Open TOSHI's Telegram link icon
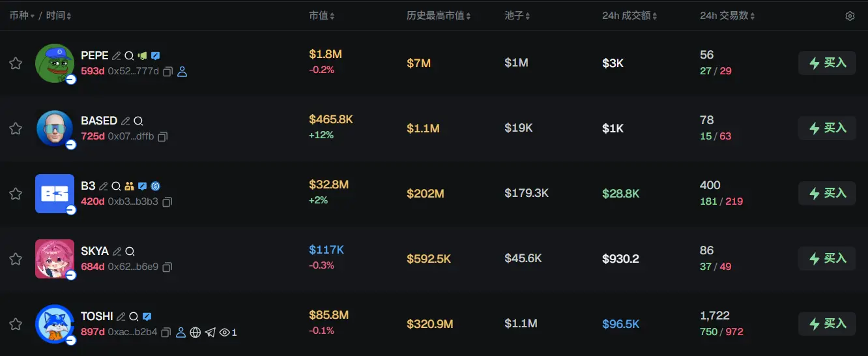This screenshot has height=356, width=868. point(210,333)
